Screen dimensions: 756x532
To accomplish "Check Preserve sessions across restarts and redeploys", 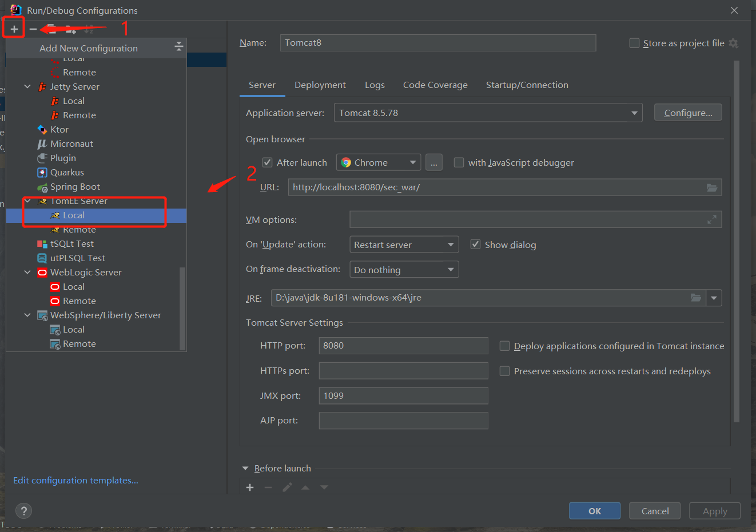I will [x=504, y=371].
